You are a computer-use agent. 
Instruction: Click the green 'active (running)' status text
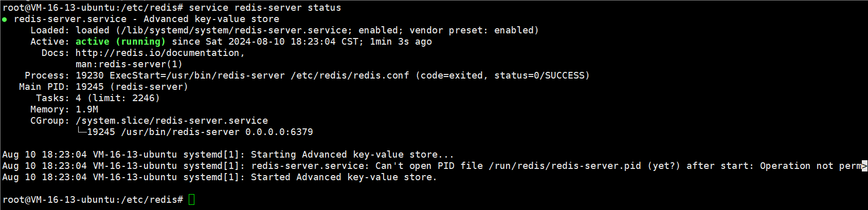coord(121,42)
